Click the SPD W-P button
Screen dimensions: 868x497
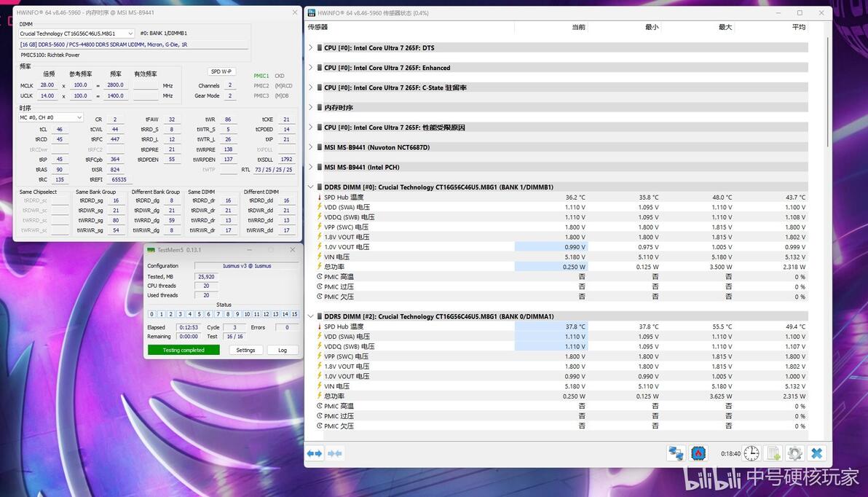coord(221,71)
